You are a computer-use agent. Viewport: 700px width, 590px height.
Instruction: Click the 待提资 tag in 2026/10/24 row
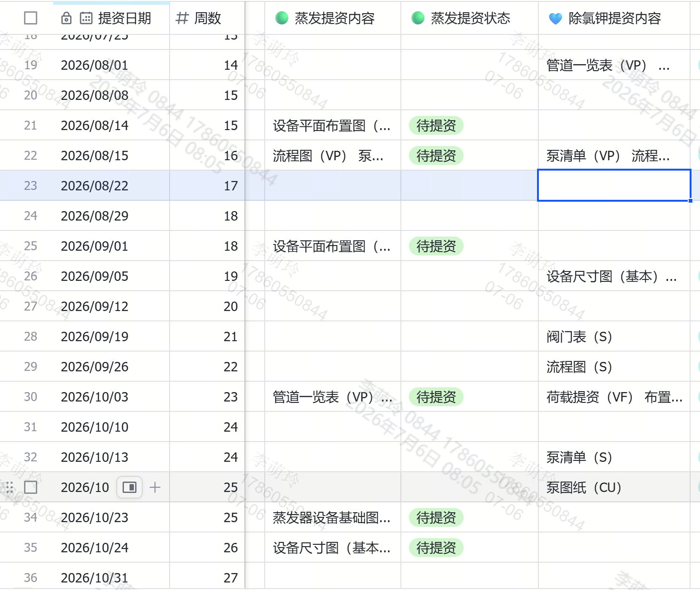pos(436,548)
